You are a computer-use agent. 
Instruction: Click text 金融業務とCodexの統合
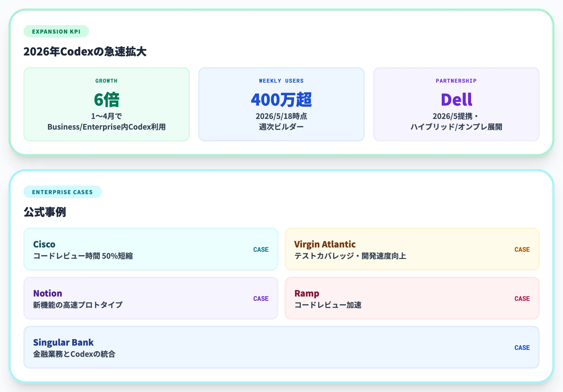(x=74, y=354)
